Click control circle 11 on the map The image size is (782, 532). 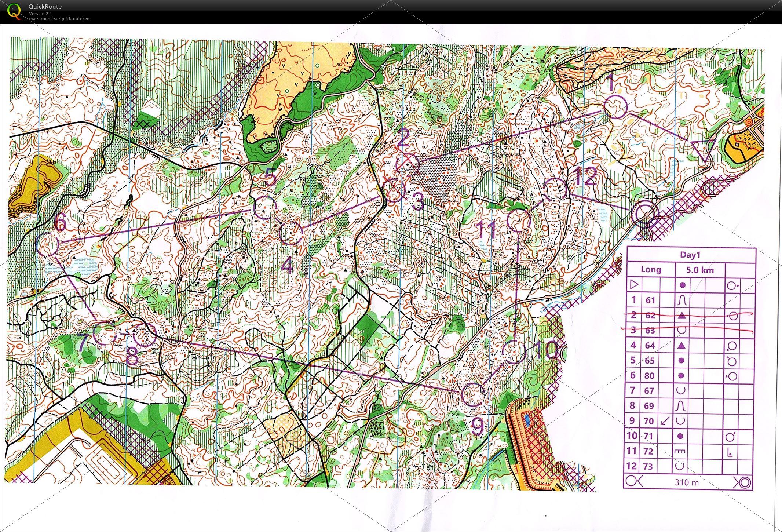click(518, 220)
